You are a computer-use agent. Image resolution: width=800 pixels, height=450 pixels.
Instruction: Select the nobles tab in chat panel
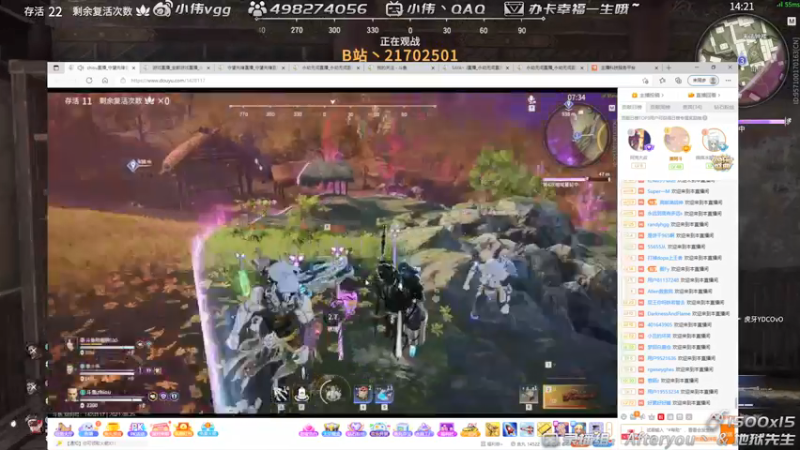692,107
